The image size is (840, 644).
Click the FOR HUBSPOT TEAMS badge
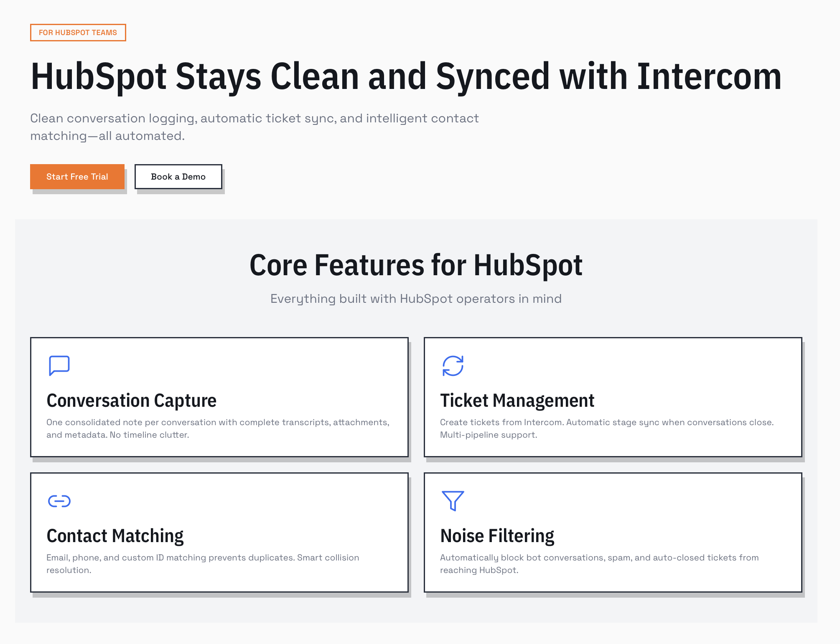(x=78, y=33)
